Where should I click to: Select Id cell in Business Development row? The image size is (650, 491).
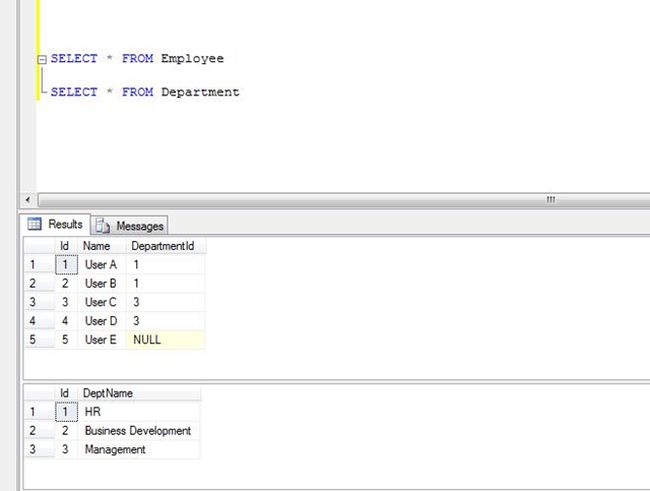pyautogui.click(x=66, y=431)
